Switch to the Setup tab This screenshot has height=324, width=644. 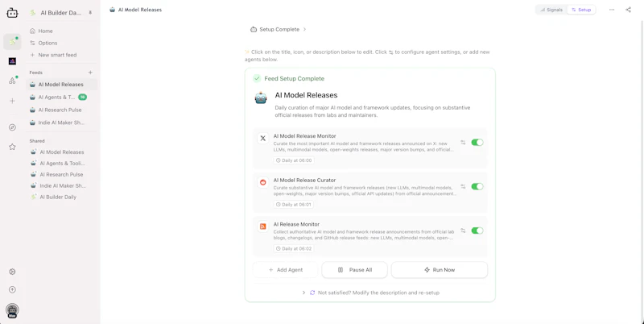tap(581, 10)
